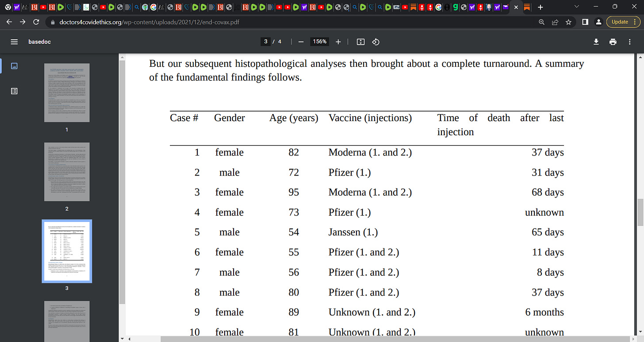Click the age '95' cell
The image size is (644, 342).
294,192
